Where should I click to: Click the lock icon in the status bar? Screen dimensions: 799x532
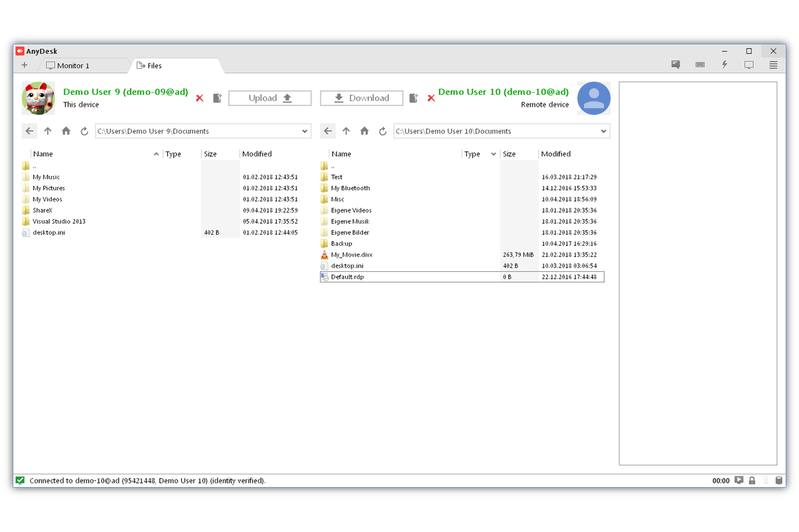point(752,480)
